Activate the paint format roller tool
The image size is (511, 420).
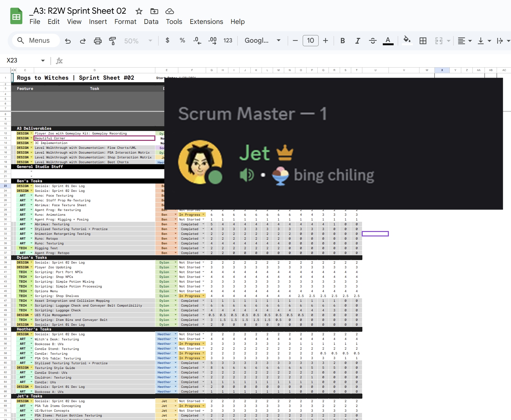click(x=112, y=41)
